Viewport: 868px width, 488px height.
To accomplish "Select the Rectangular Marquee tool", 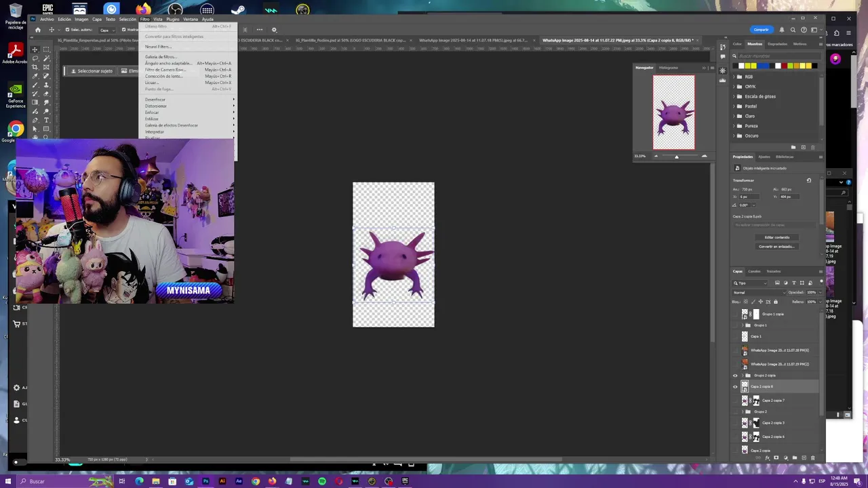I will click(x=46, y=49).
